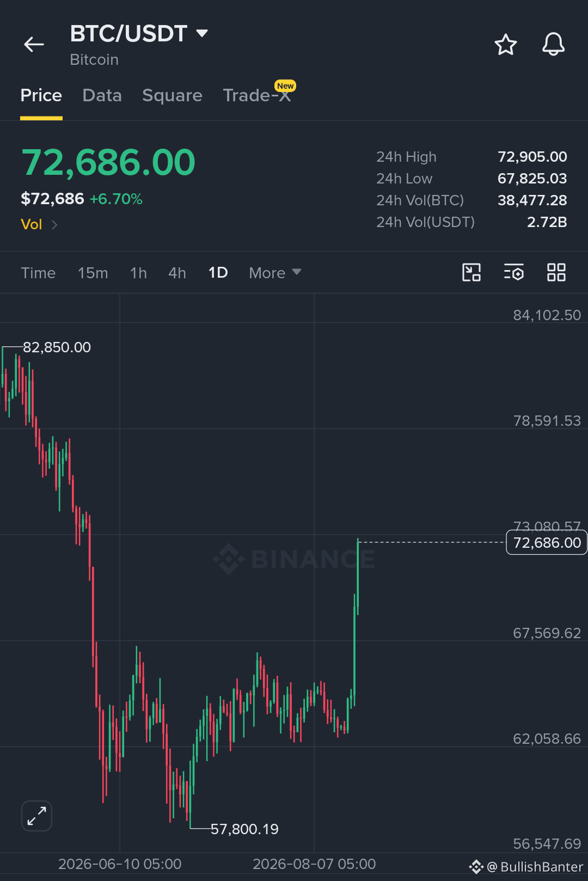Select the 15m chart interval
Image resolution: width=588 pixels, height=881 pixels.
(93, 273)
